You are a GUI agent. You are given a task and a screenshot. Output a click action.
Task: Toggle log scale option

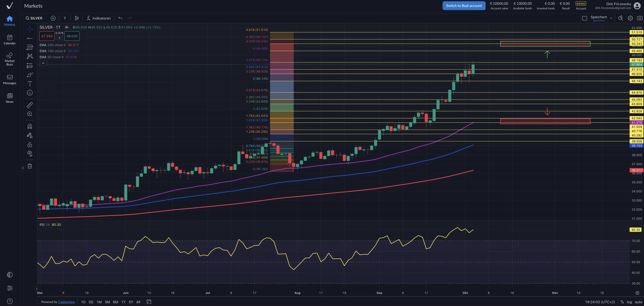pos(629,302)
